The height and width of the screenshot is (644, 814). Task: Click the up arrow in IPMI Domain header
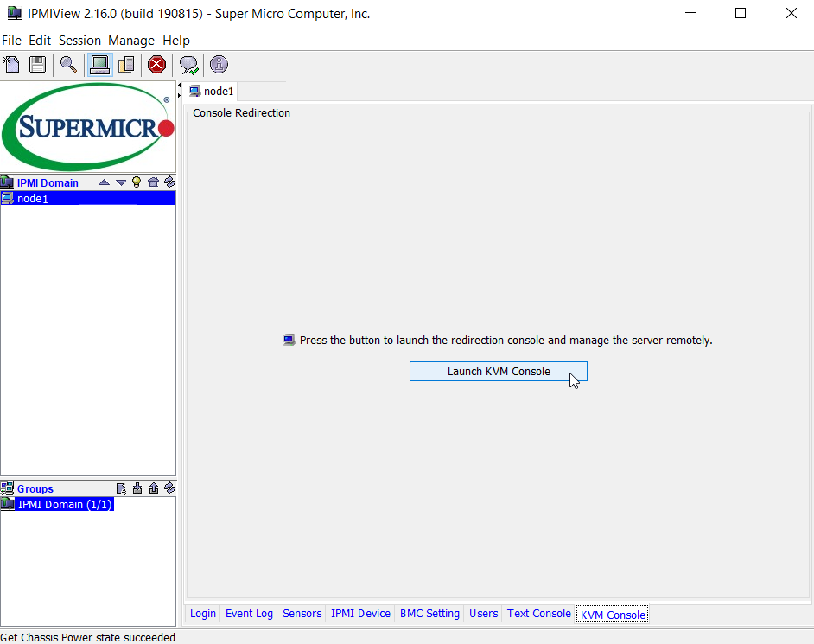104,182
